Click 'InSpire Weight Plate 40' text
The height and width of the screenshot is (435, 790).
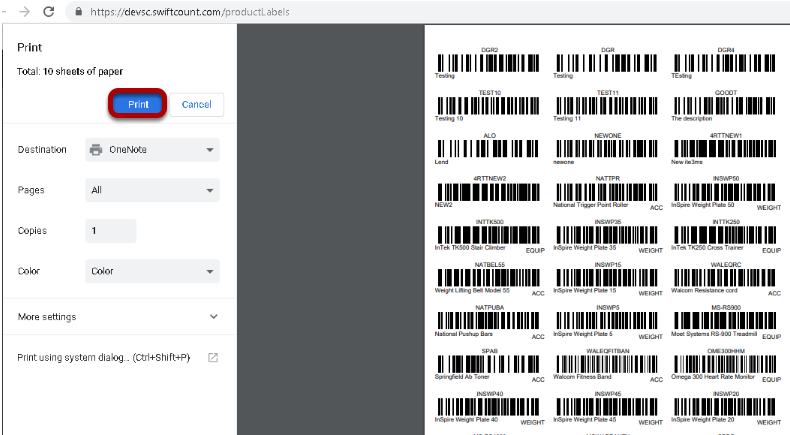[466, 419]
